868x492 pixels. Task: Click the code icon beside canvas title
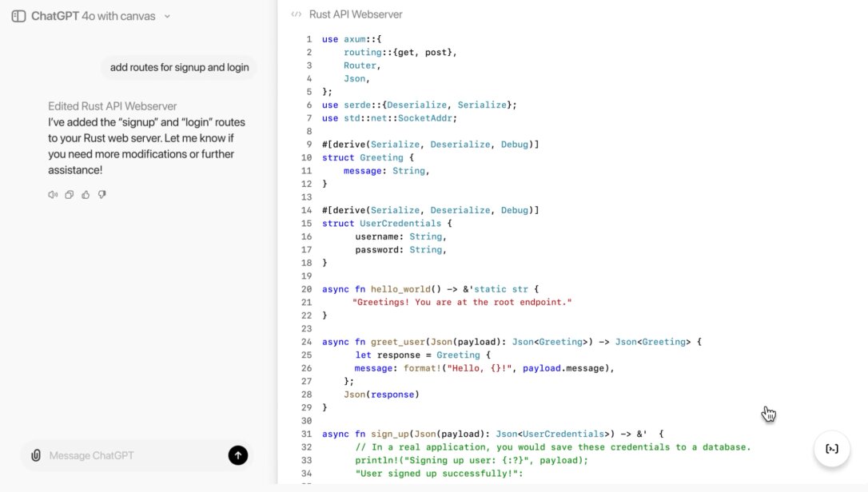[x=297, y=14]
